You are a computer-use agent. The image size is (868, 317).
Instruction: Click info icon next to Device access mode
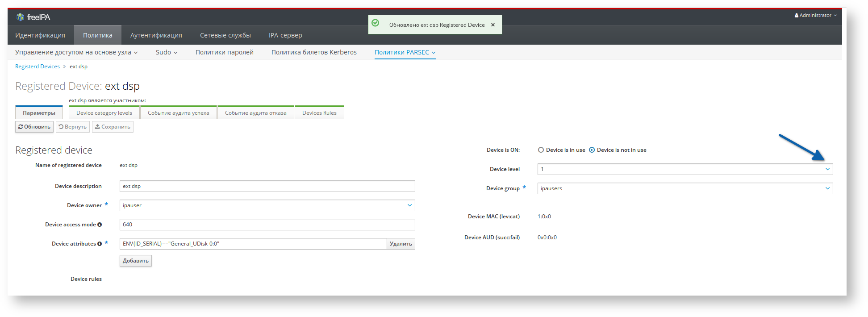pyautogui.click(x=100, y=225)
